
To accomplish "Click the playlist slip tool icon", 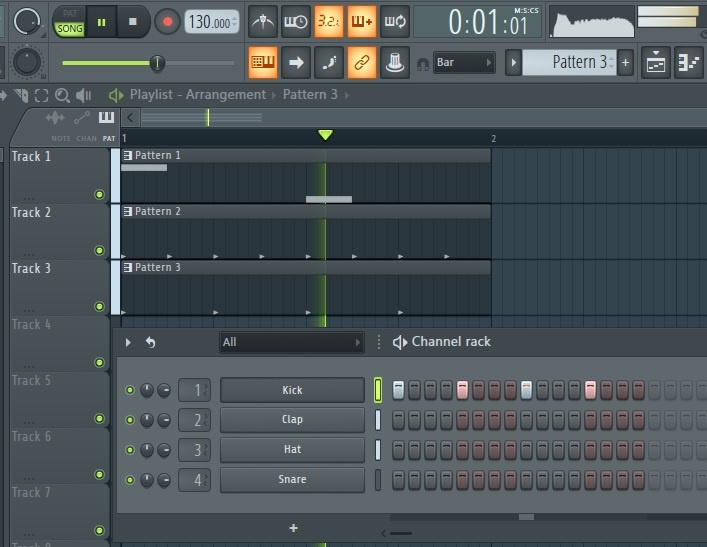I will pyautogui.click(x=21, y=95).
